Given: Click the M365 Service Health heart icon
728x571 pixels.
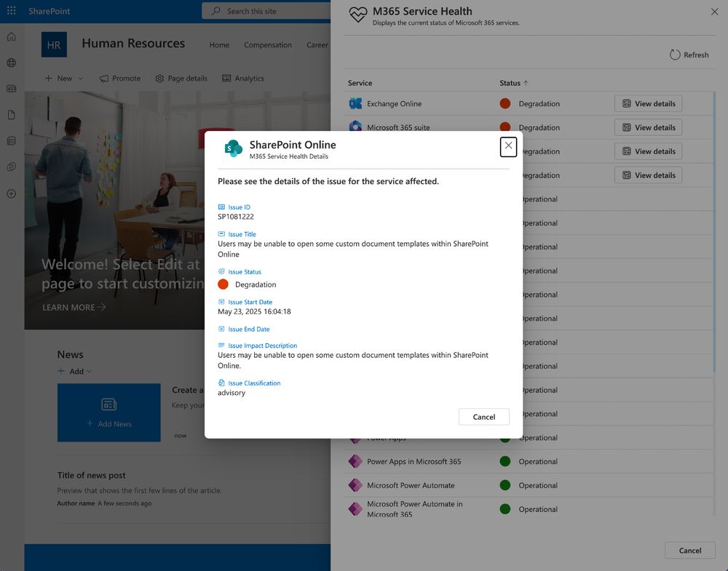Looking at the screenshot, I should pos(358,15).
